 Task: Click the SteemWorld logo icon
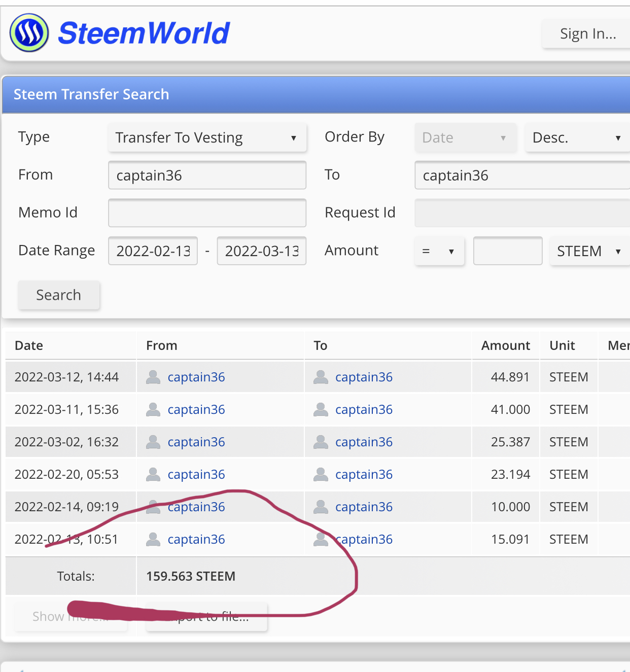[x=29, y=33]
